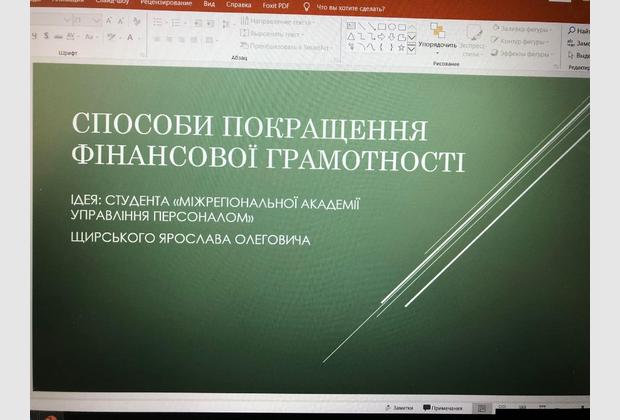Click the increase font size icon

[110, 21]
